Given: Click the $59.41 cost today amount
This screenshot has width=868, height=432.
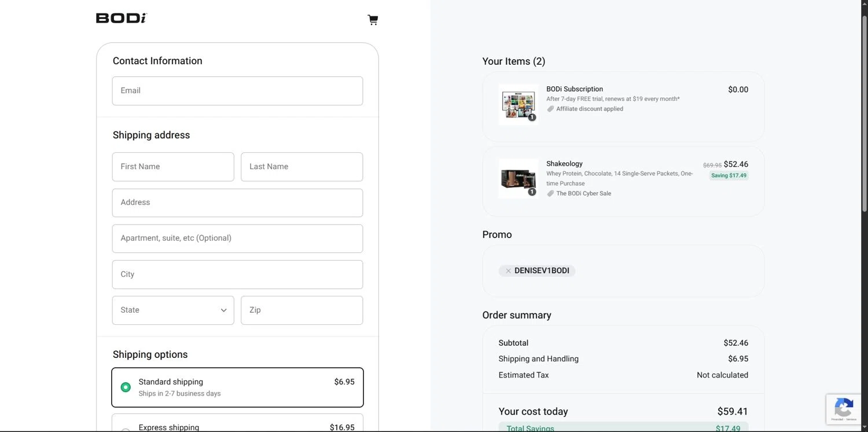Looking at the screenshot, I should click(x=733, y=412).
